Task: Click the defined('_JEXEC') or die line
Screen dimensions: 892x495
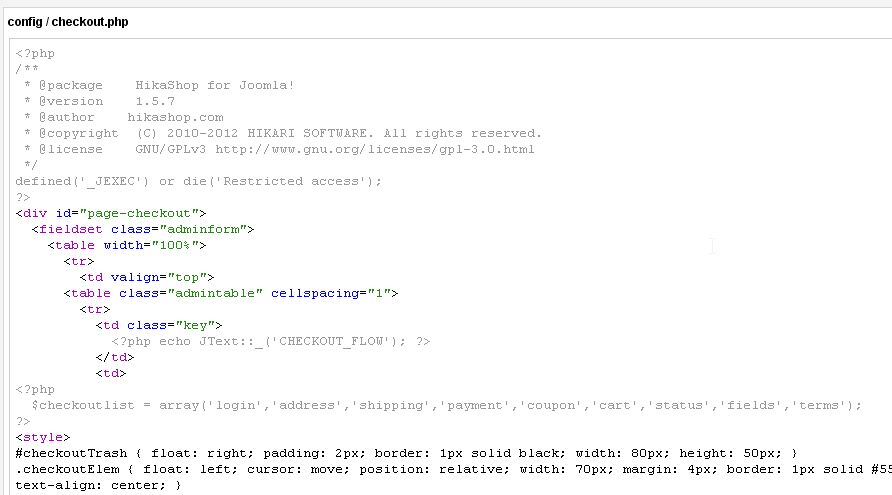Action: 199,181
